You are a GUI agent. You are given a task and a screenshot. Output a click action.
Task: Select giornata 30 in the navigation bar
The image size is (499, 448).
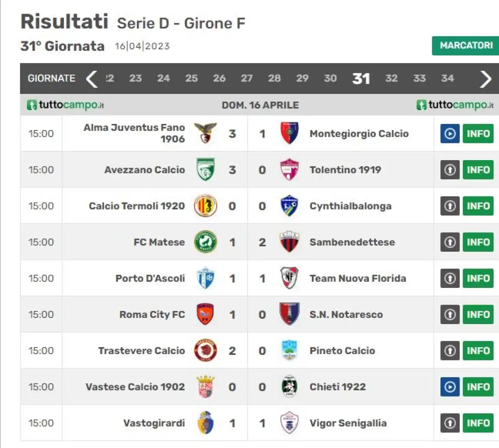(330, 78)
